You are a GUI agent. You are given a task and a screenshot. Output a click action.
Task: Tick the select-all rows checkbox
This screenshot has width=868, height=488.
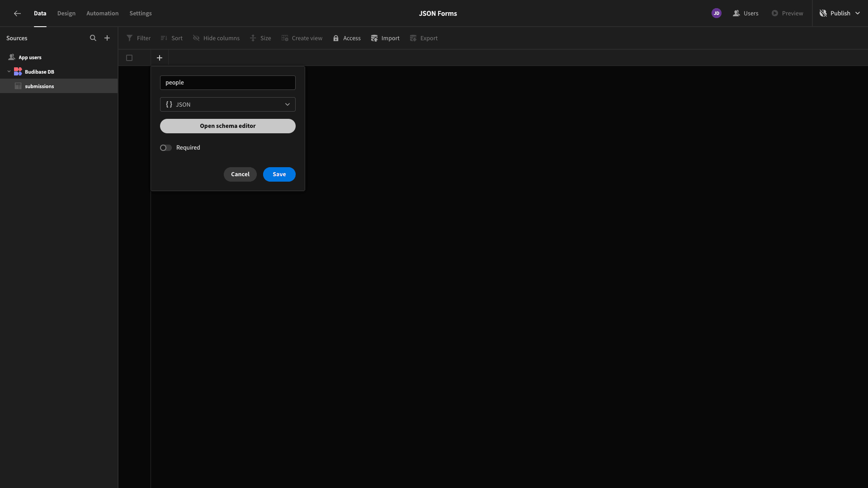coord(129,58)
